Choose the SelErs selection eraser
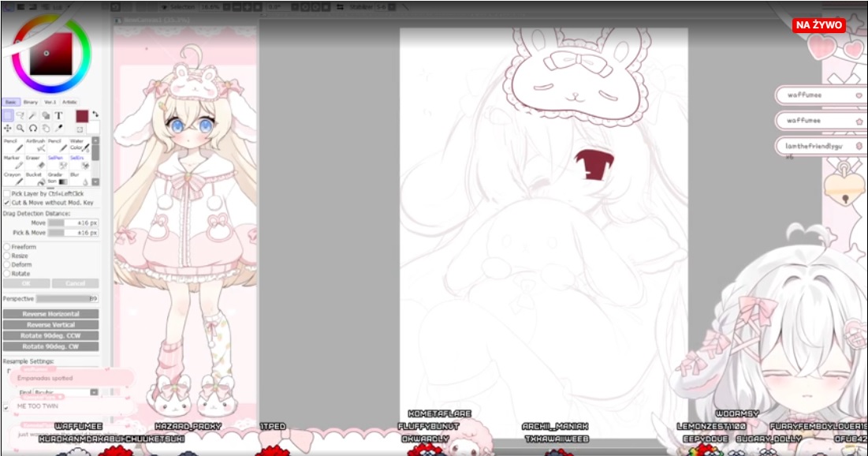868x456 pixels. [x=79, y=162]
